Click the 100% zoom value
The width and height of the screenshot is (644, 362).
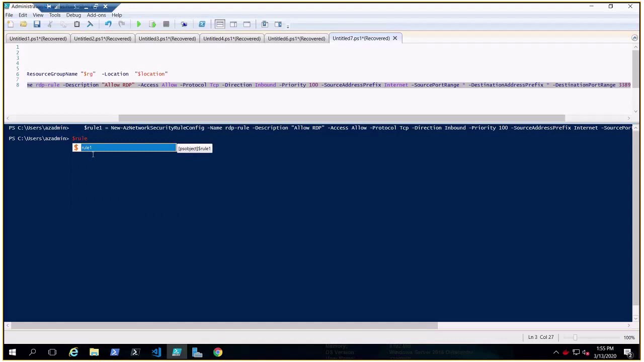tap(629, 337)
